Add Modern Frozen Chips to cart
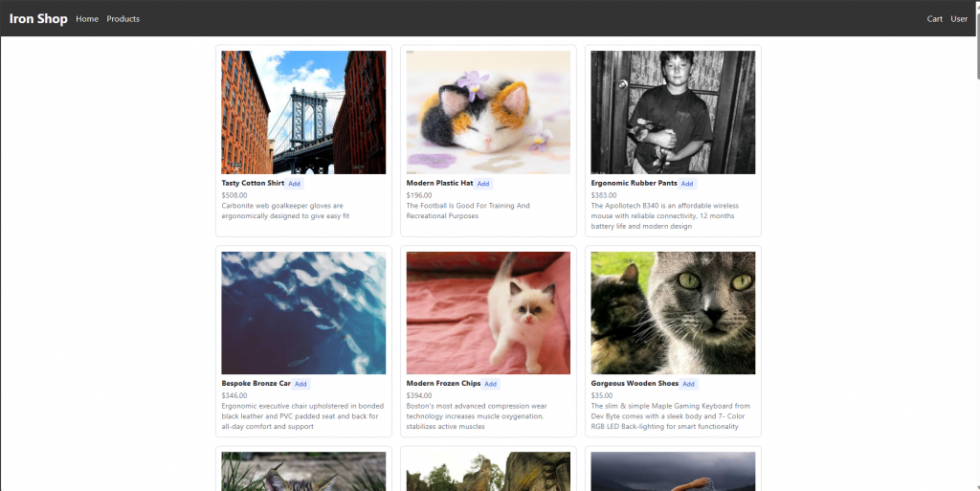Screen dimensions: 980x491 click(491, 384)
